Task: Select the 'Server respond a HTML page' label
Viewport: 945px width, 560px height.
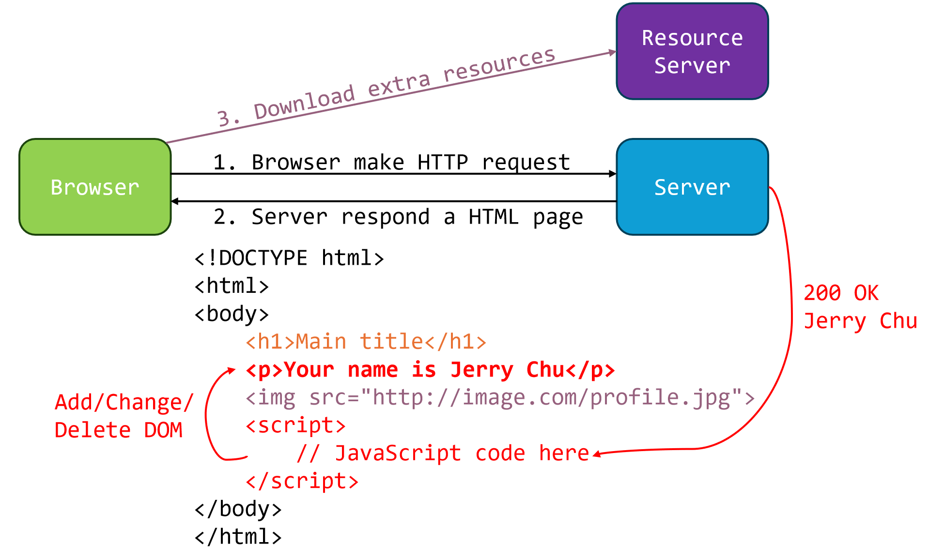Action: [x=398, y=217]
